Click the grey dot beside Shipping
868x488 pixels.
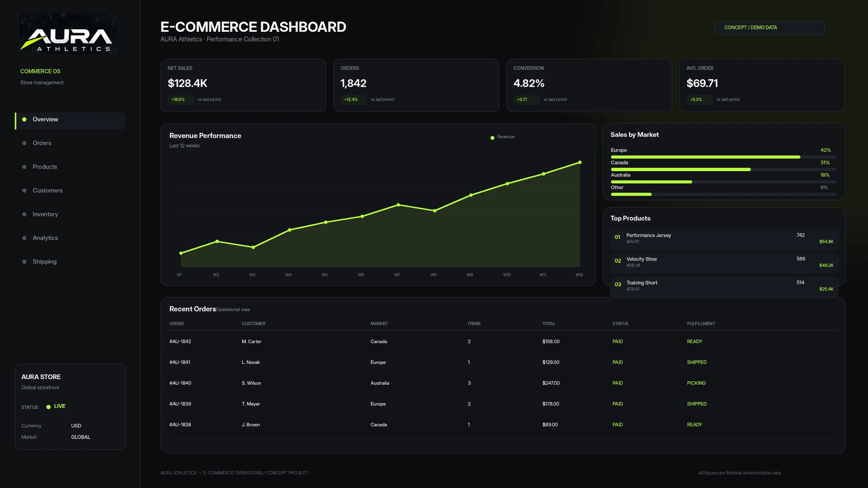(24, 262)
